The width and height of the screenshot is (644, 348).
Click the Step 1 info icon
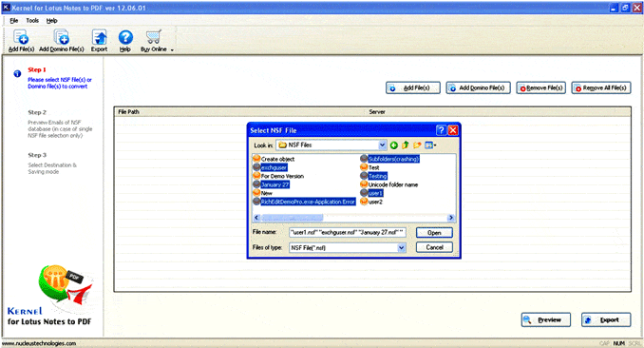(x=17, y=74)
